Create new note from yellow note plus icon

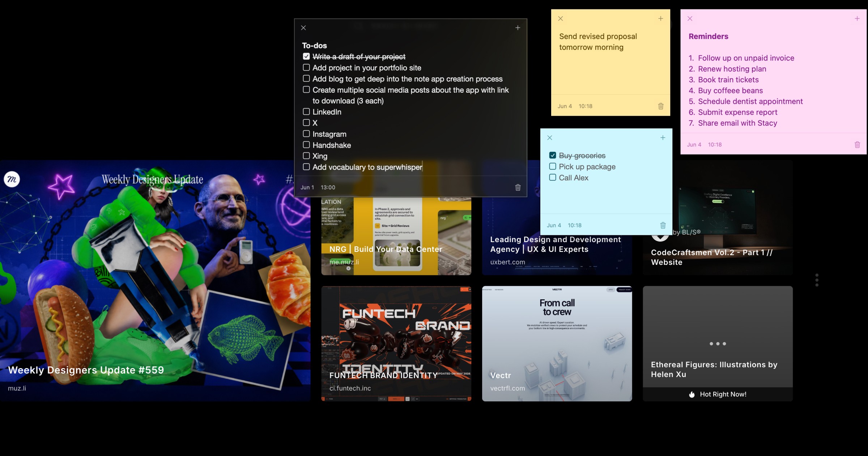(660, 18)
